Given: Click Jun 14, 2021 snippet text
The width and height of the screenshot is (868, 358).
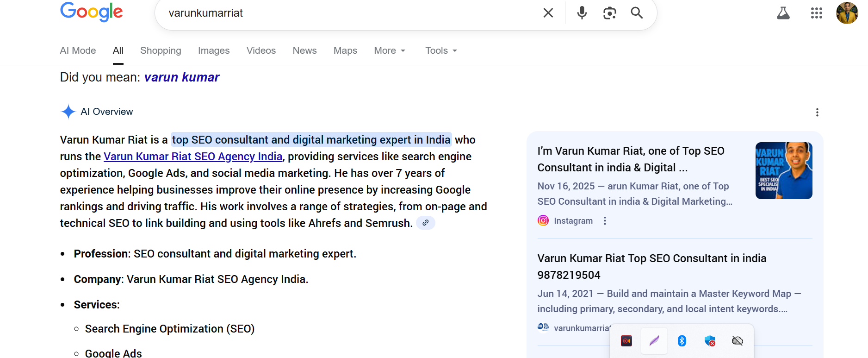Looking at the screenshot, I should click(669, 301).
